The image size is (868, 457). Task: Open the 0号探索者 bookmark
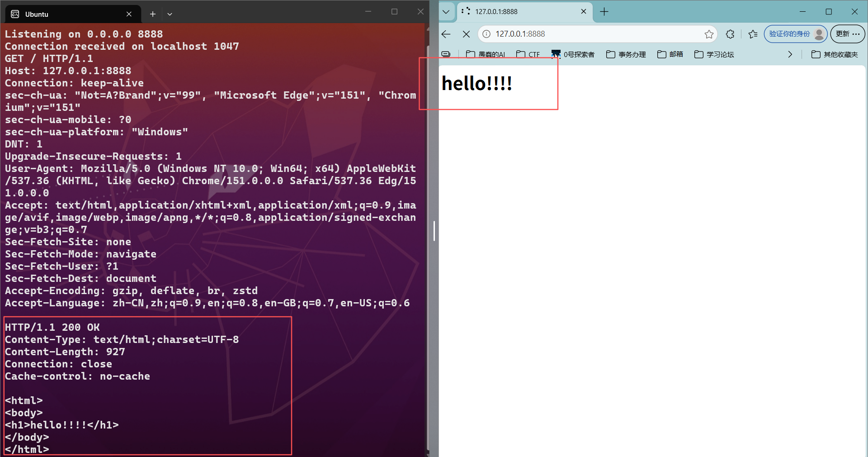click(573, 54)
